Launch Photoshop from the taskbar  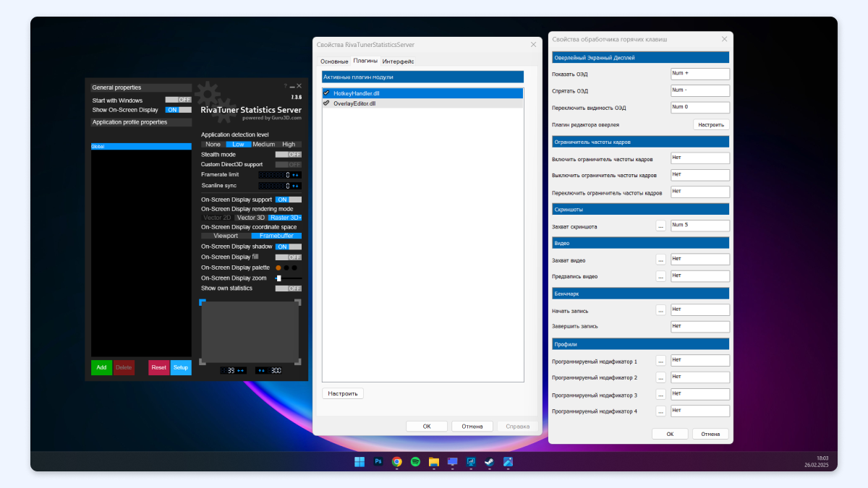(x=378, y=461)
